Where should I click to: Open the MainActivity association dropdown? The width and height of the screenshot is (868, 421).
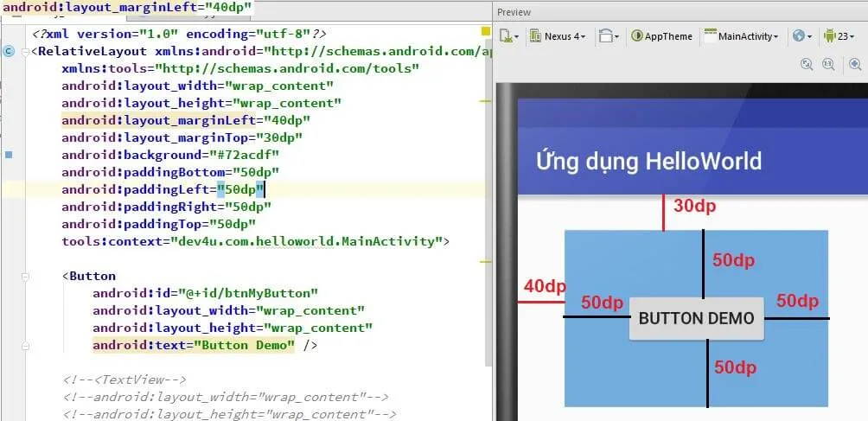(741, 36)
